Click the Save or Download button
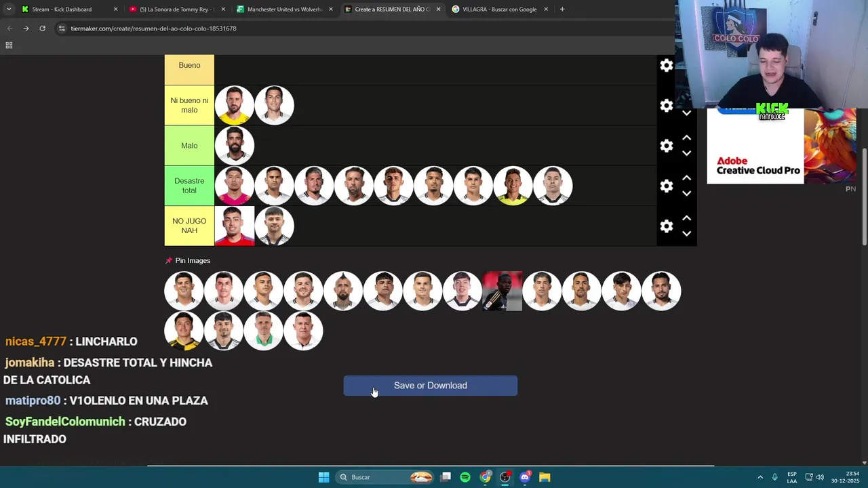This screenshot has height=488, width=868. point(430,386)
